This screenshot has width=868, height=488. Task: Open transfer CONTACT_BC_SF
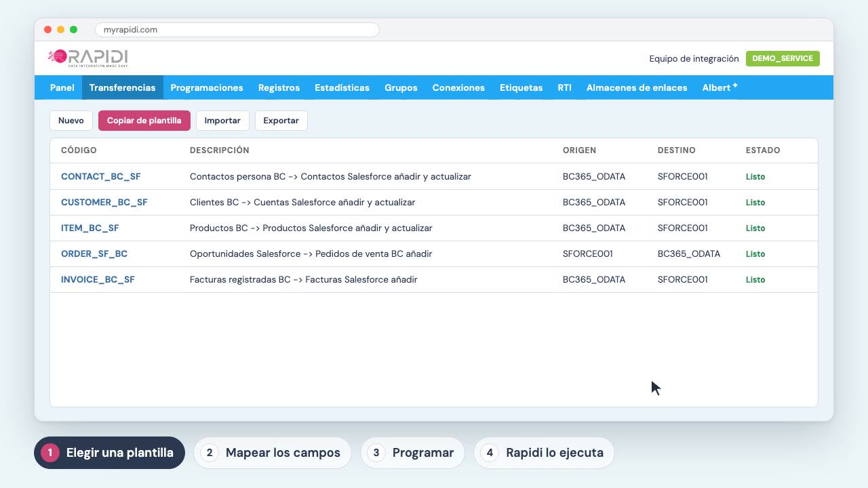tap(101, 176)
